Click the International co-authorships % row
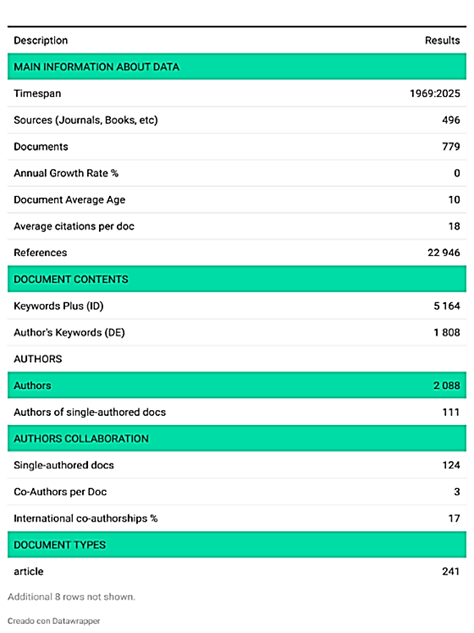 pos(237,518)
